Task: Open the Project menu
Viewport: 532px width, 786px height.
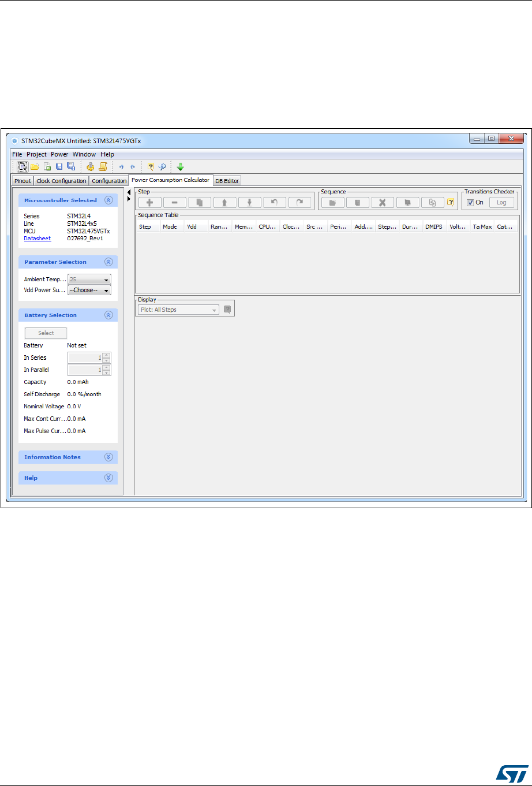Action: coord(36,154)
